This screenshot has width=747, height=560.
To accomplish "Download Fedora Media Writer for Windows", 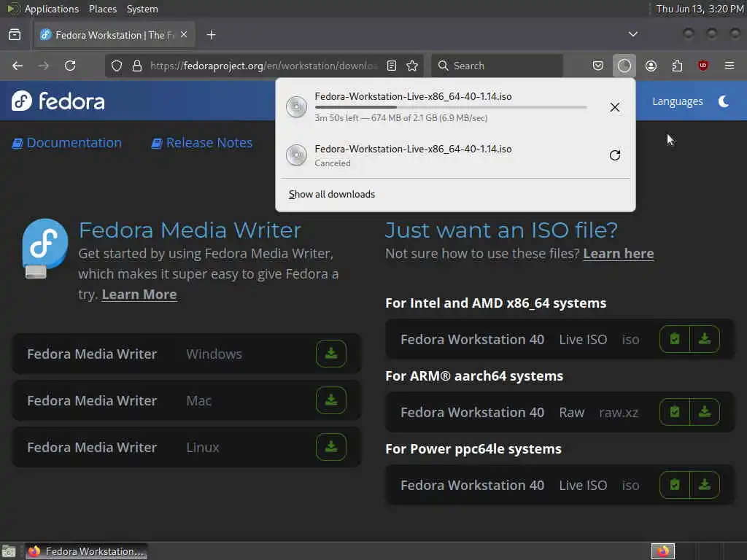I will [x=331, y=354].
